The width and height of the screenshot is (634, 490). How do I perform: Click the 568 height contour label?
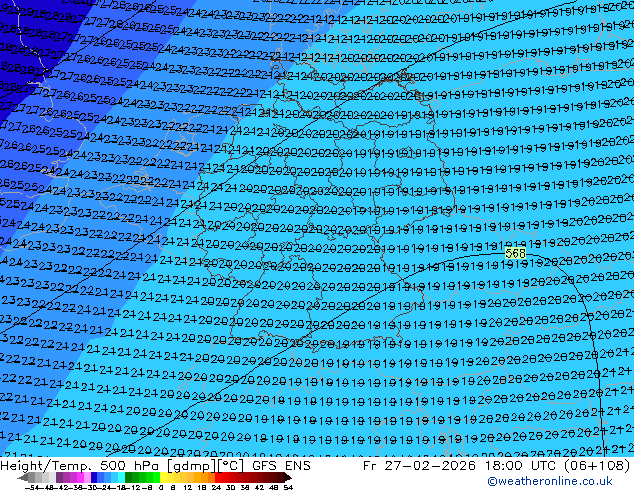point(516,253)
